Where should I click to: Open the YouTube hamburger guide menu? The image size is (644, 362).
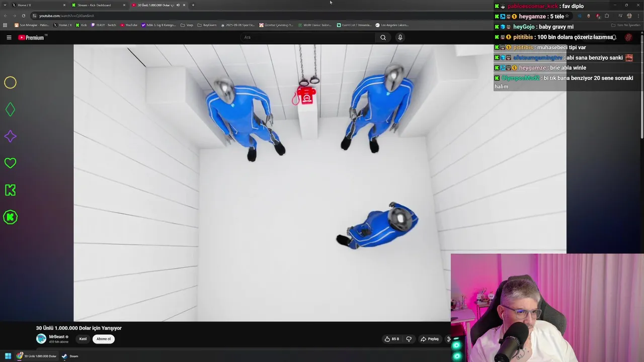9,37
